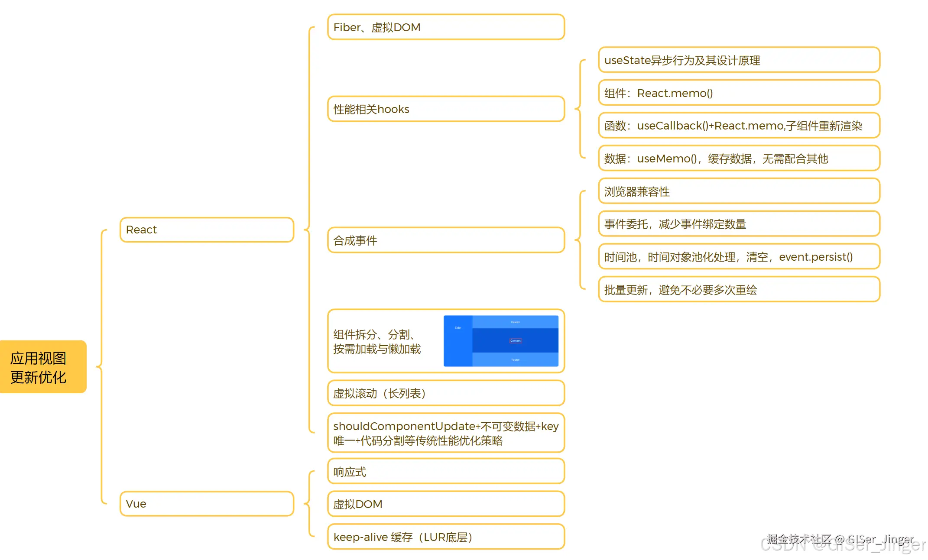928x560 pixels.
Task: Select the root node 应用视图更新优化
Action: (42, 367)
